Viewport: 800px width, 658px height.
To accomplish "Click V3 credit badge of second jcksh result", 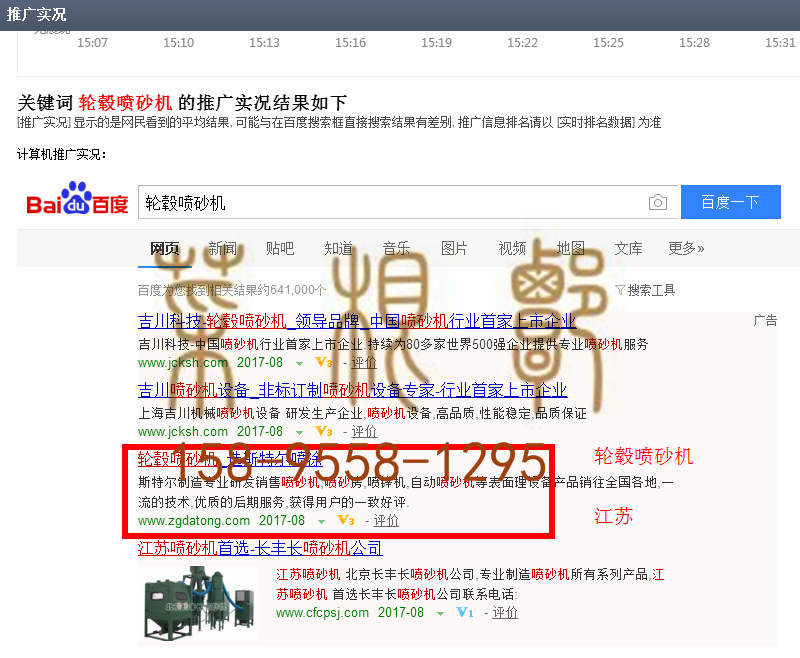I will (x=324, y=432).
